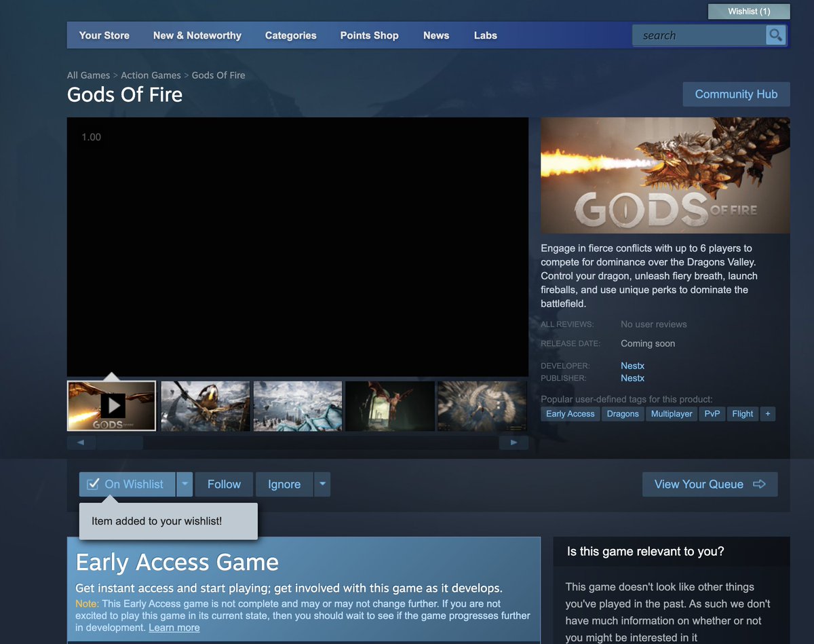Click the black video player area
The width and height of the screenshot is (814, 644).
click(x=298, y=247)
